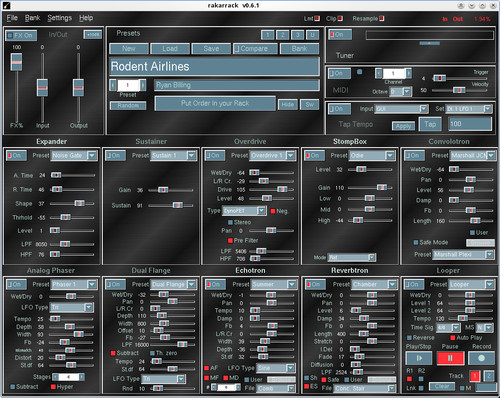
Task: Turn on the Sustainer effect
Action: click(x=115, y=155)
